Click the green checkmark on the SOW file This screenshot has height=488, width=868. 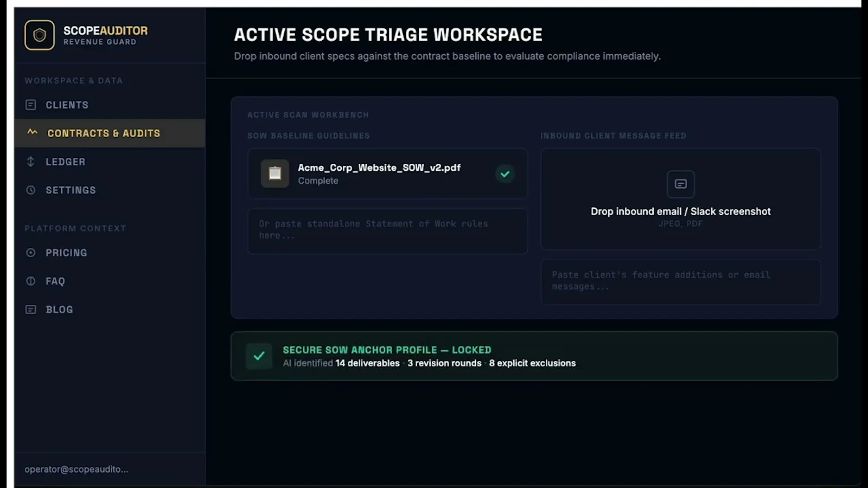point(505,174)
